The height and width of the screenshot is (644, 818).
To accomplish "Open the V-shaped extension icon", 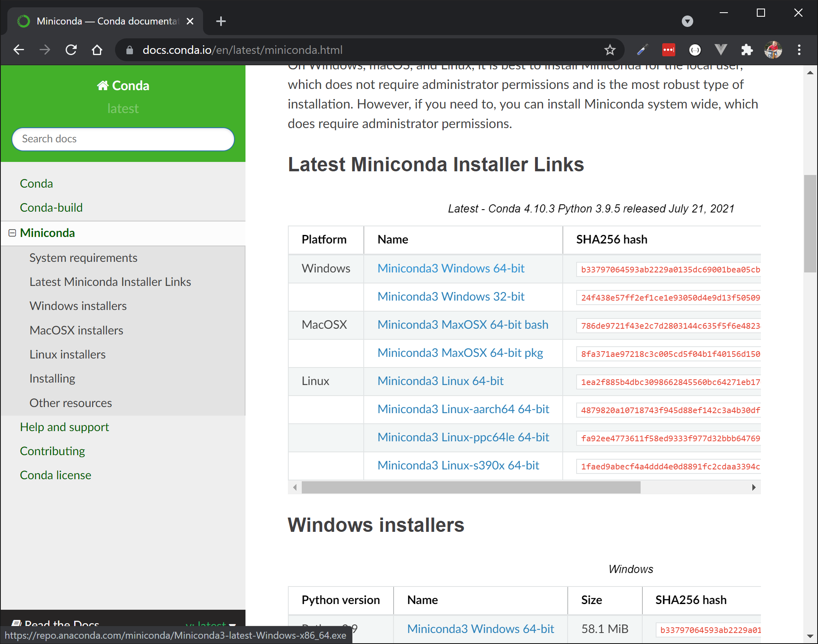I will (721, 50).
